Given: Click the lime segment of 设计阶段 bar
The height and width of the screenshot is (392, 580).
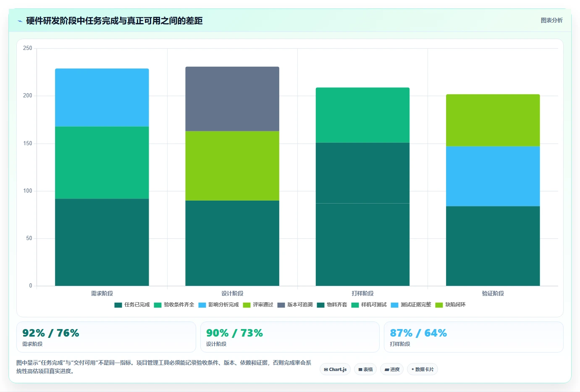Looking at the screenshot, I should (232, 166).
